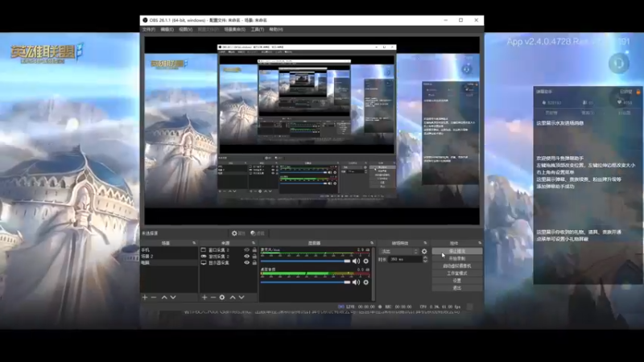The width and height of the screenshot is (644, 362).
Task: Decrease transition duration with down stepper
Action: tap(425, 261)
